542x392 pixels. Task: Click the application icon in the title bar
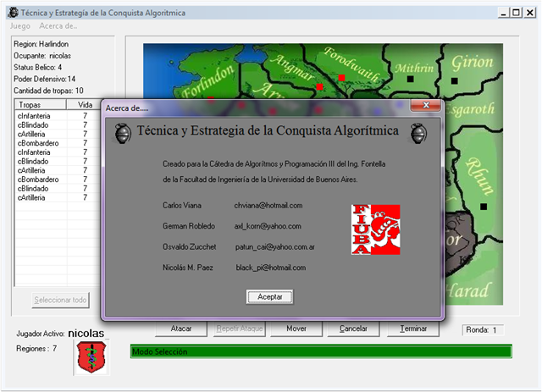10,11
